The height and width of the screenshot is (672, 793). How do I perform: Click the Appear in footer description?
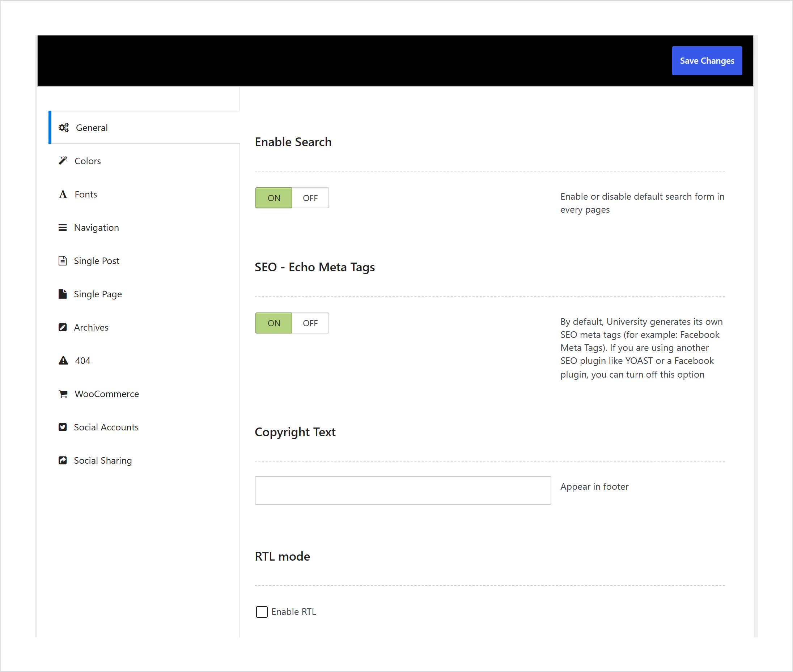click(594, 486)
